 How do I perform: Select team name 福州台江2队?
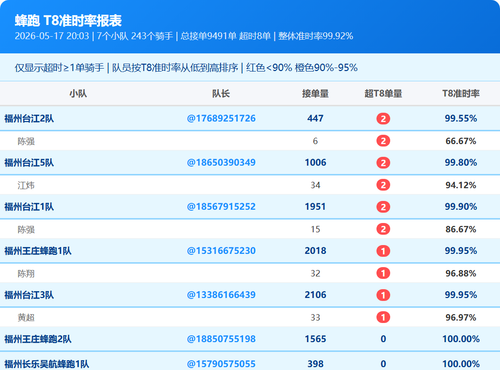pyautogui.click(x=29, y=119)
